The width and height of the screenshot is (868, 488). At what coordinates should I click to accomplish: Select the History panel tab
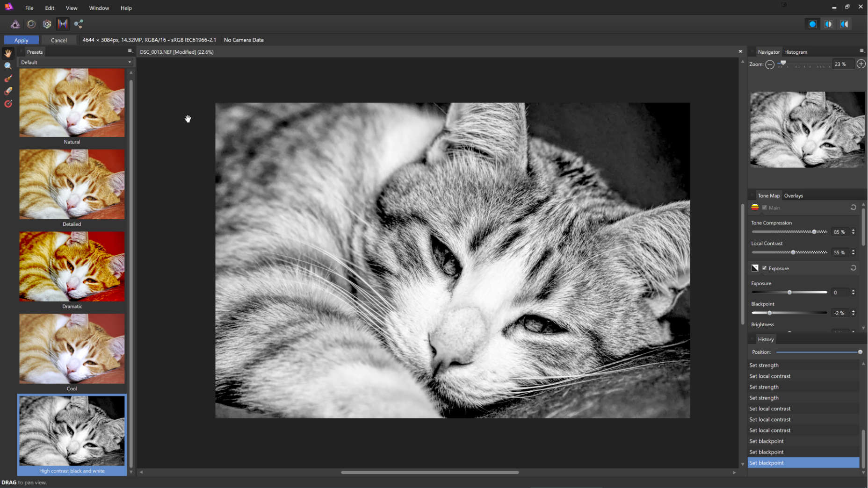coord(766,339)
